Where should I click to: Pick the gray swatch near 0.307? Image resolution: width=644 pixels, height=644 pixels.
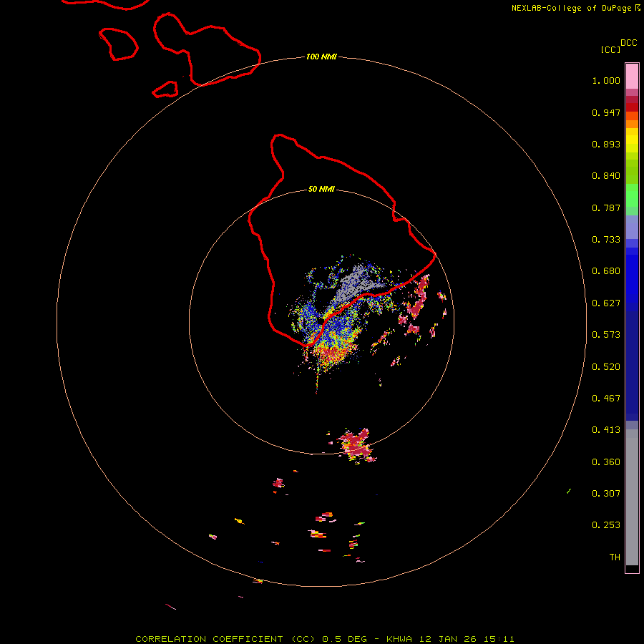(632, 501)
